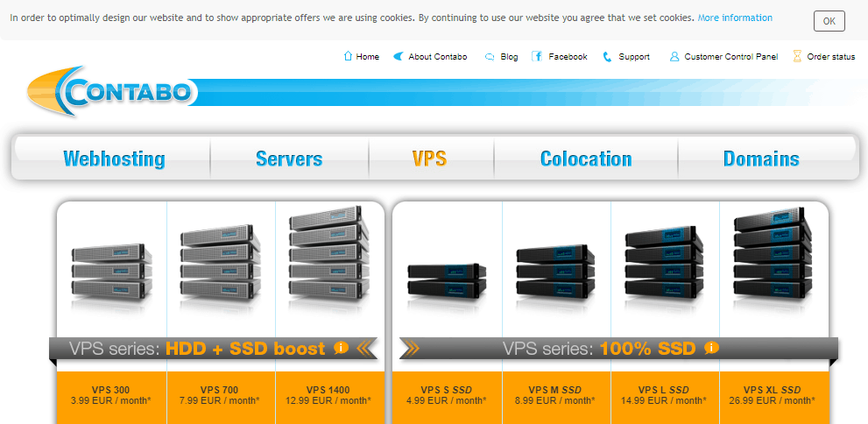Click the Customer Control Panel user icon
Viewport: 868px width, 424px height.
tap(674, 56)
